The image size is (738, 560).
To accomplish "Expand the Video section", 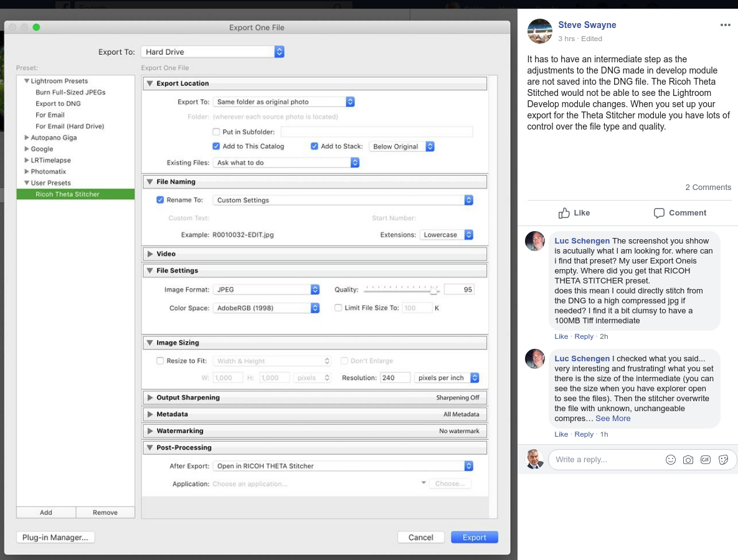I will tap(149, 254).
